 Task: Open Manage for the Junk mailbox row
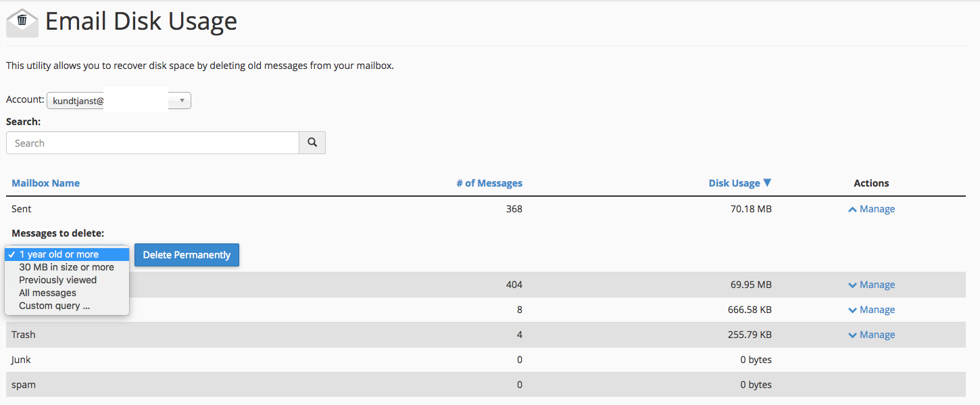click(871, 359)
